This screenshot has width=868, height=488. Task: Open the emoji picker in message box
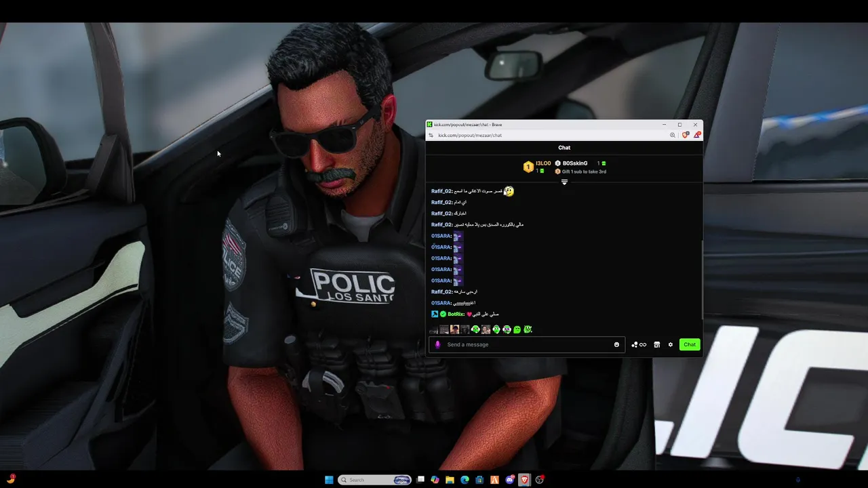(x=616, y=344)
